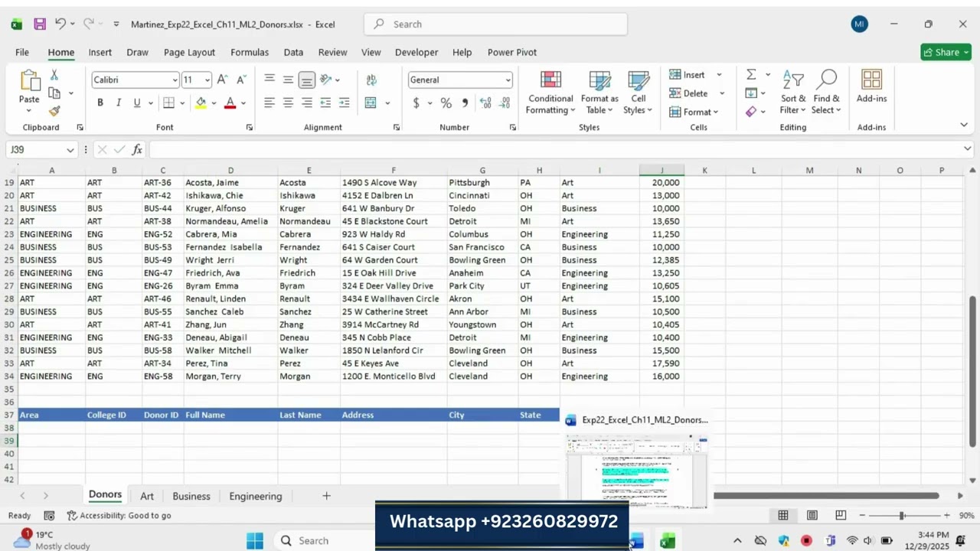Screen dimensions: 980x551
Task: Click the formula bar input area
Action: 555,150
